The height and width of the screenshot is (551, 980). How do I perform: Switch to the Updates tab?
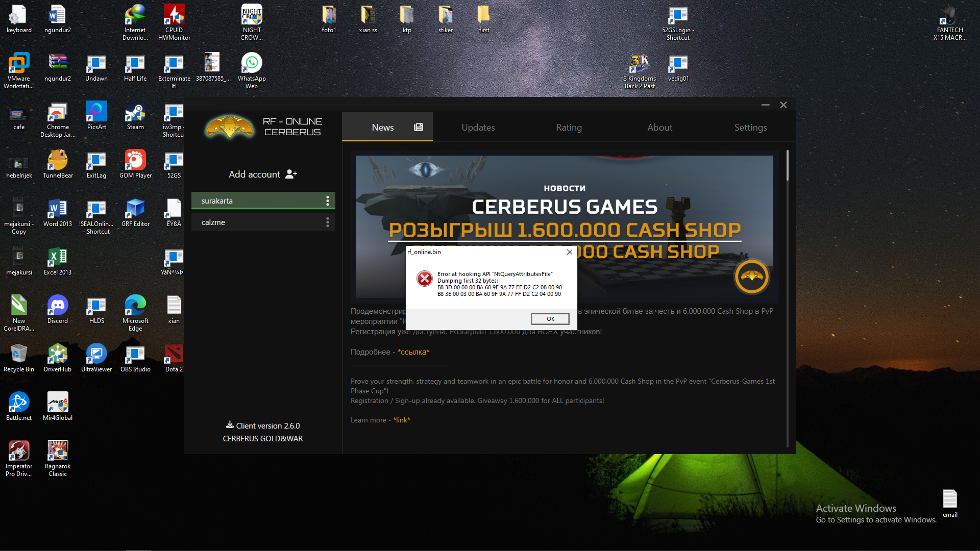point(478,127)
